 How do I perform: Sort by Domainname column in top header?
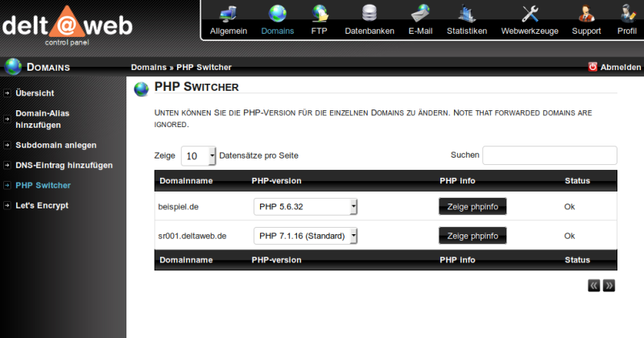(186, 181)
